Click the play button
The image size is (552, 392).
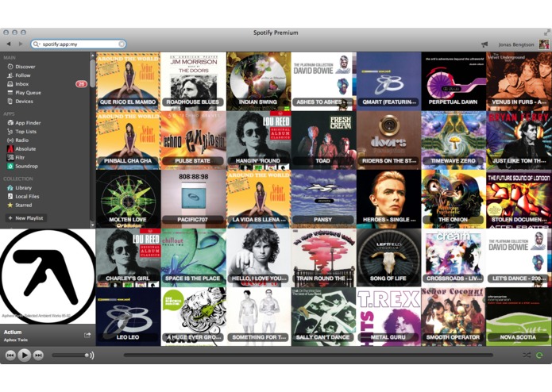tap(25, 355)
